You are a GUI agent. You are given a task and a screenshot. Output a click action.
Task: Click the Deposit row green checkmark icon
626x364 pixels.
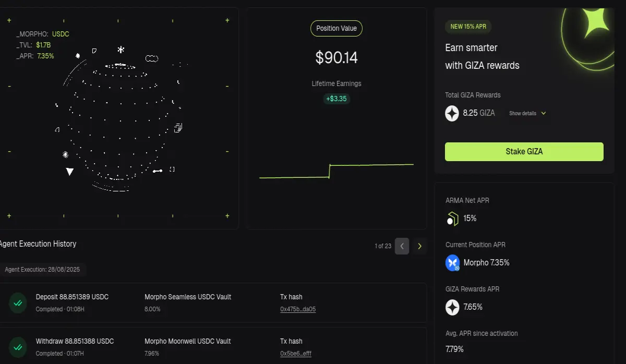18,303
